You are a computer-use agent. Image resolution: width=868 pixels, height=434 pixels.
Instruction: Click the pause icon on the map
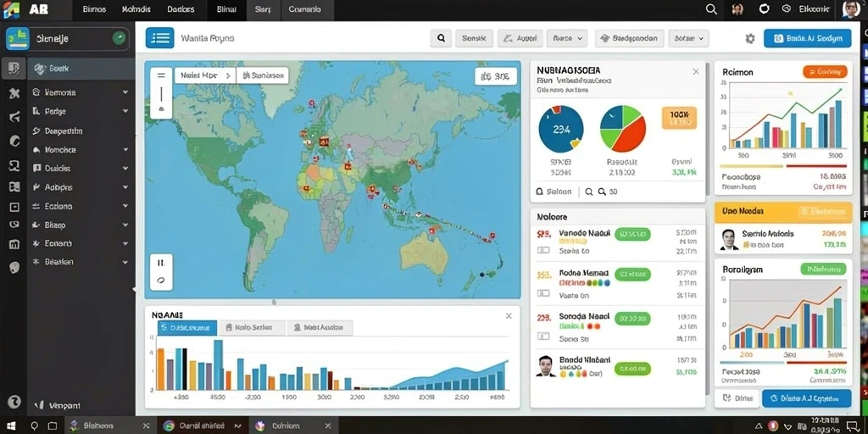tap(161, 263)
